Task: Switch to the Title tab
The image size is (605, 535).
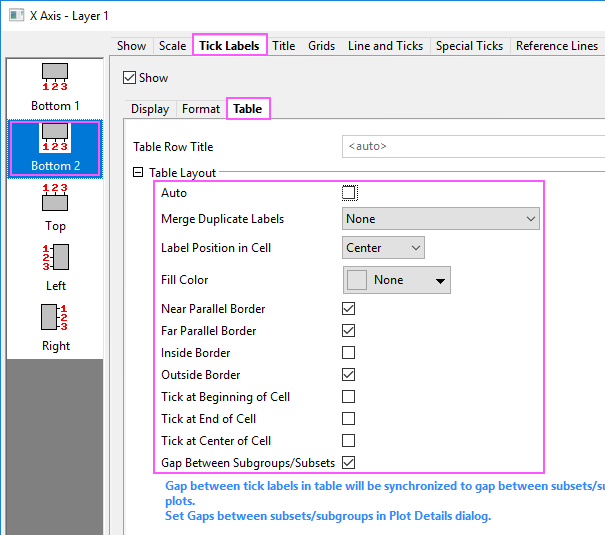Action: [284, 46]
